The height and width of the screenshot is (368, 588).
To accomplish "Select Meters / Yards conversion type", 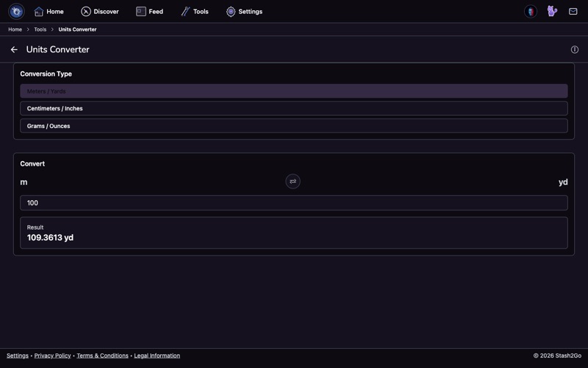I will (293, 91).
